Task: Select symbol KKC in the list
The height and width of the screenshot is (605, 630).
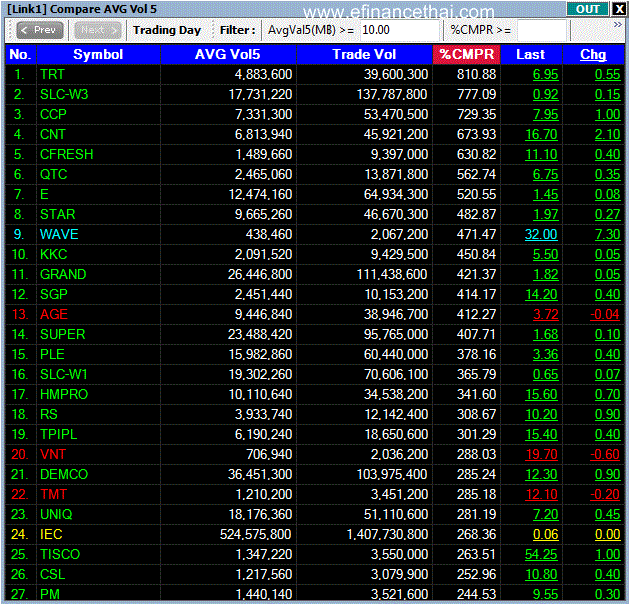Action: tap(53, 254)
